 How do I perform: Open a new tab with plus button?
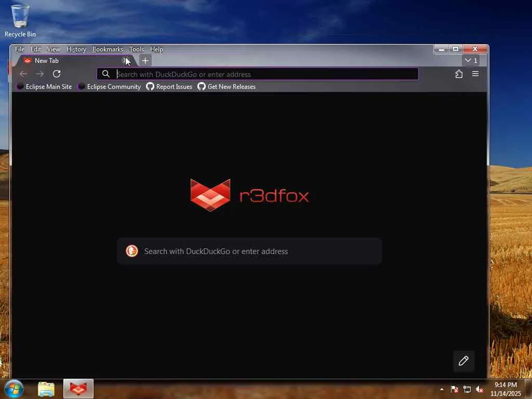pos(145,61)
